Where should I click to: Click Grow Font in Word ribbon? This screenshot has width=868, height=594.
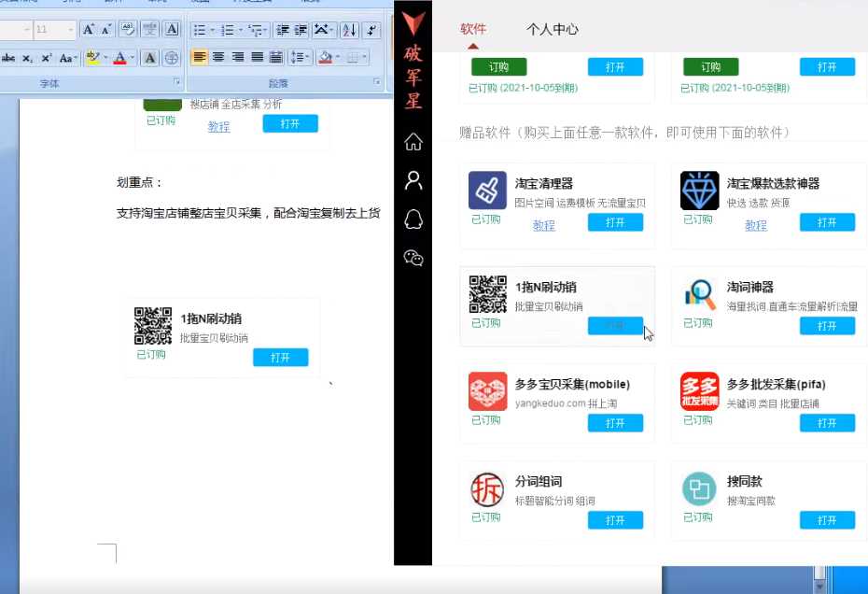pyautogui.click(x=89, y=29)
